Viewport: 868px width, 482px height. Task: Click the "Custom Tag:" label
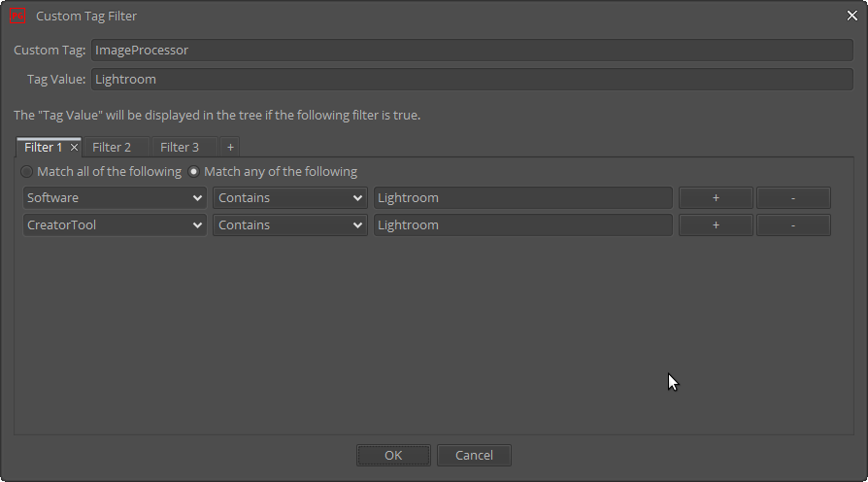pos(50,50)
